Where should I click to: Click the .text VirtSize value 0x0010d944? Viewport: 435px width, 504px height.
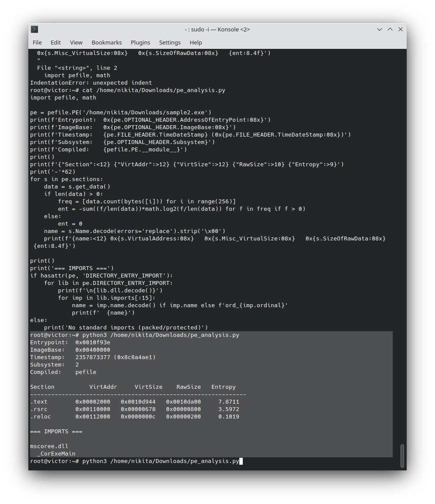coord(138,401)
